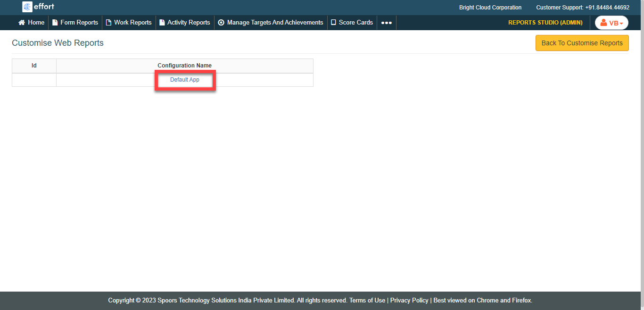Click Back To Customise Reports button

[x=582, y=43]
